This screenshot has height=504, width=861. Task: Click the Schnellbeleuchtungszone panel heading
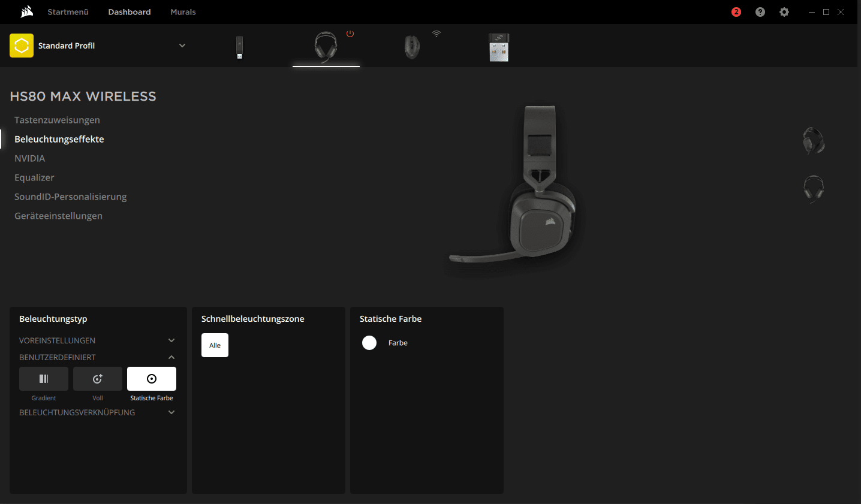click(253, 319)
